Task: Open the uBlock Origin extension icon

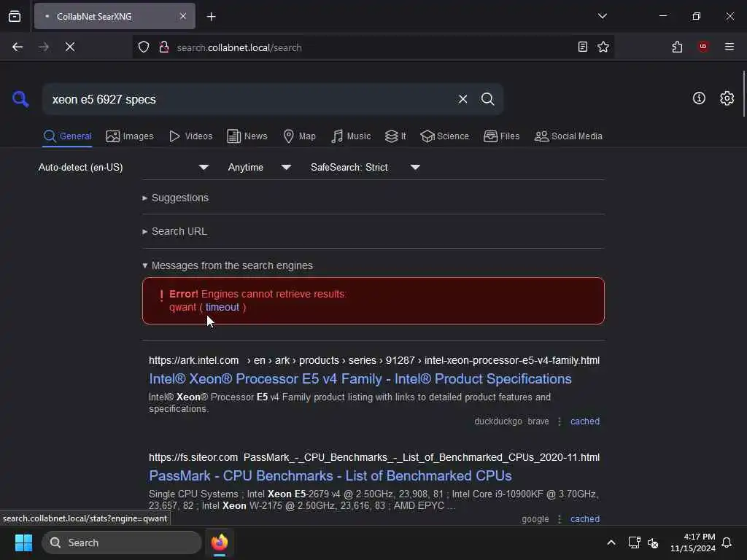Action: click(x=703, y=47)
